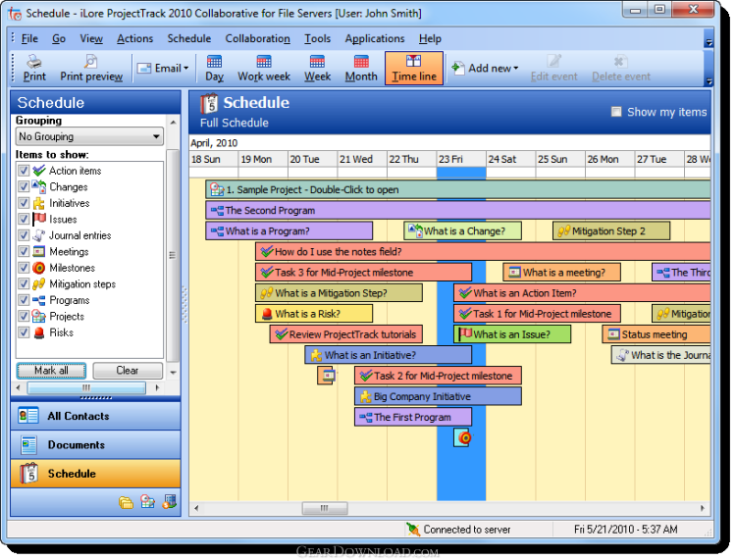Open Schedule navigation pane
Viewport: 736px width, 560px height.
click(x=96, y=474)
